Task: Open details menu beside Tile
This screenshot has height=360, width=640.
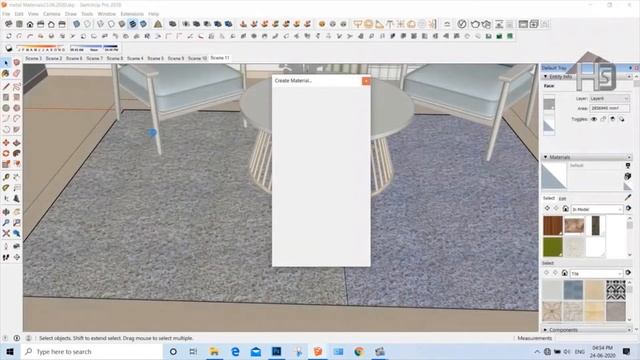Action: pos(628,273)
